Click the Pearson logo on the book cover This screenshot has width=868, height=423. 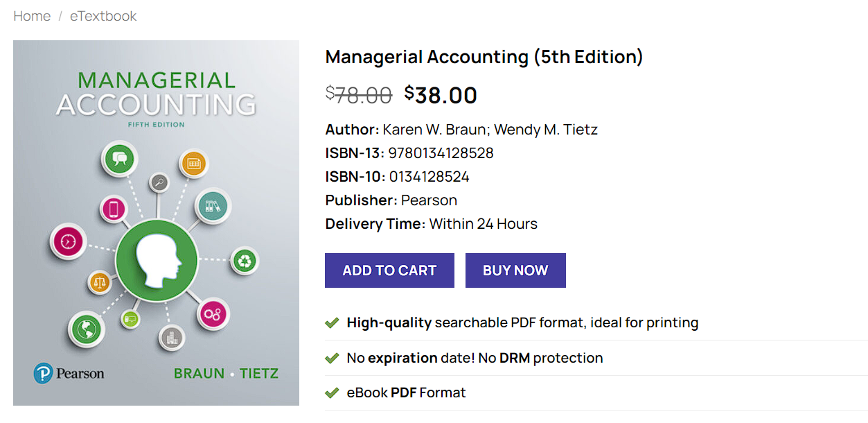pos(69,372)
